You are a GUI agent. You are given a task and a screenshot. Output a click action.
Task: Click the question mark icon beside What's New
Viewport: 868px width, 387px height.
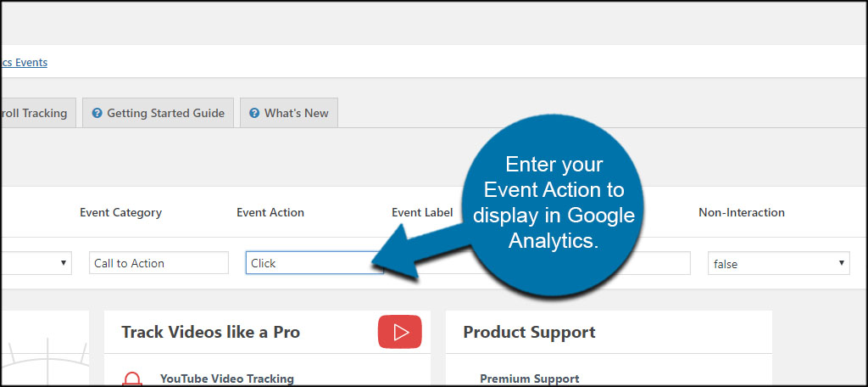point(254,113)
